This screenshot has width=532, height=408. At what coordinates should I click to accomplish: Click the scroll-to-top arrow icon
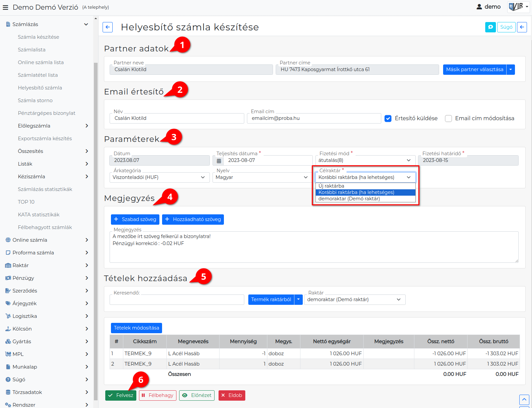click(524, 400)
